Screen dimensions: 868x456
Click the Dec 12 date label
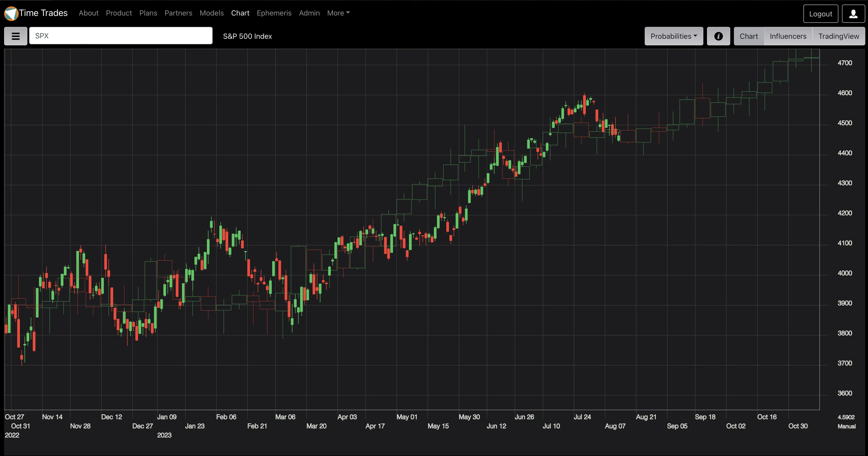click(x=112, y=417)
